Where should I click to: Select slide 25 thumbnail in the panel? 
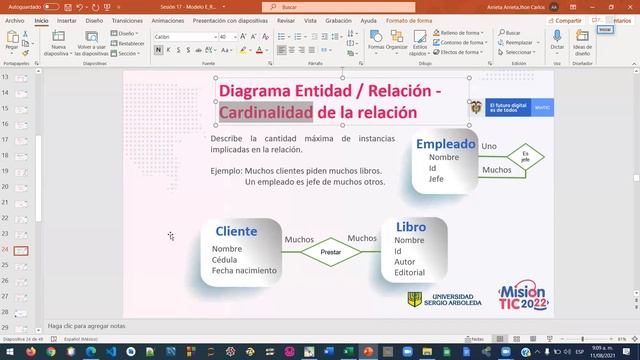[21, 266]
